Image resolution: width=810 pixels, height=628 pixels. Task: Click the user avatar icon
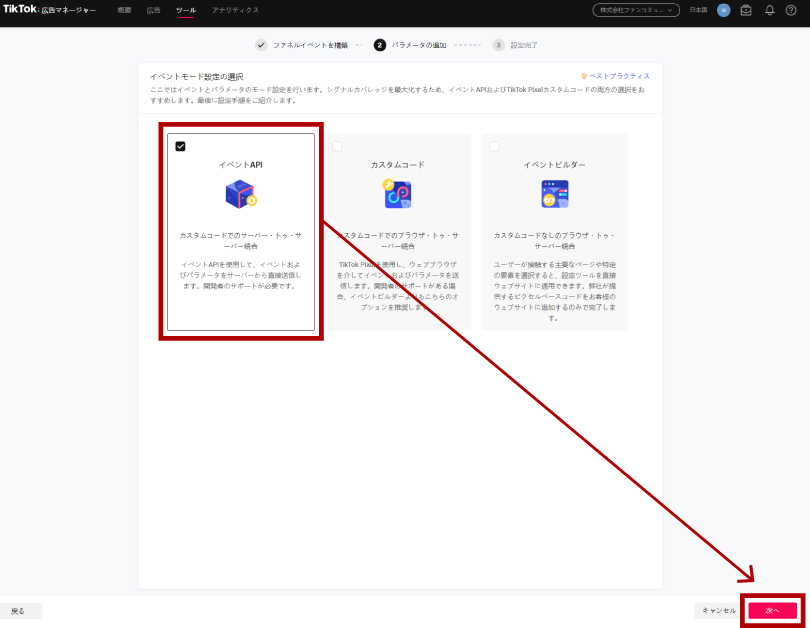[x=724, y=10]
